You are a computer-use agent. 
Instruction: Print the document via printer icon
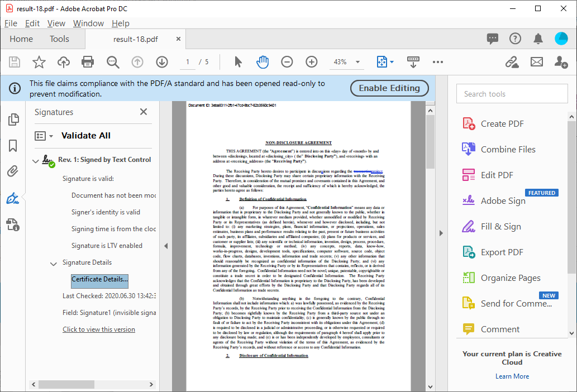click(88, 62)
